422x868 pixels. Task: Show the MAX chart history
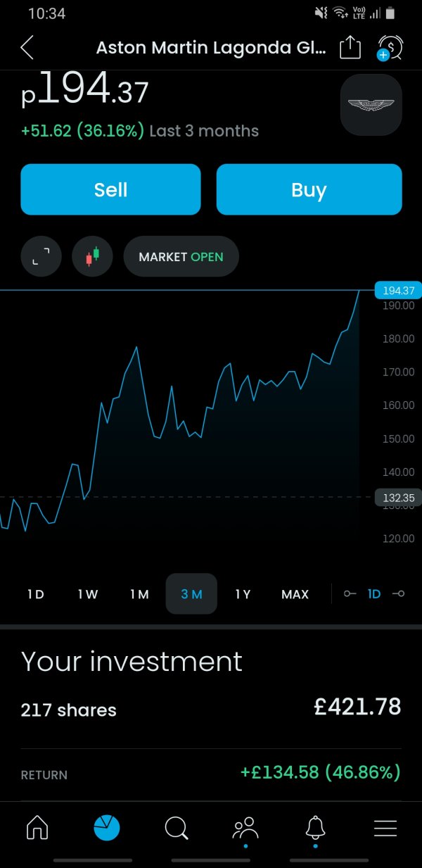click(295, 594)
